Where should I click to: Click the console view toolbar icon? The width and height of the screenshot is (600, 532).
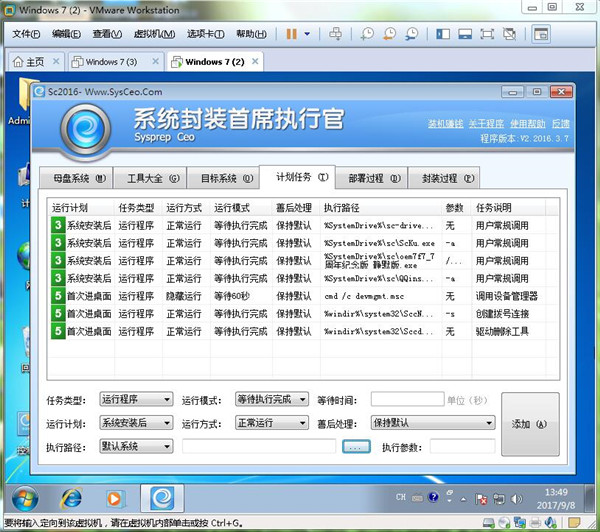point(541,34)
